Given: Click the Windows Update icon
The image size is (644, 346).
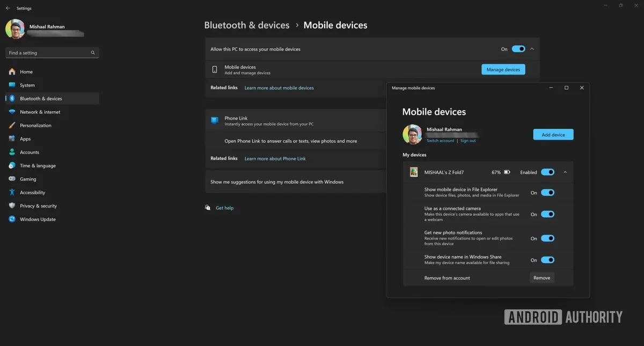Looking at the screenshot, I should click(12, 219).
